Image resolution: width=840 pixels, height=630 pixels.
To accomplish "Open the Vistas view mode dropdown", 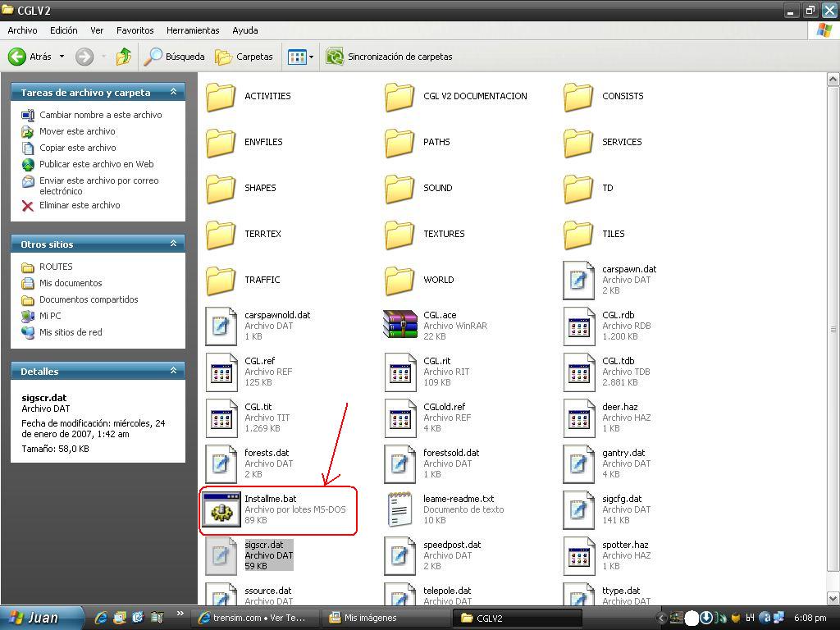I will (x=300, y=57).
